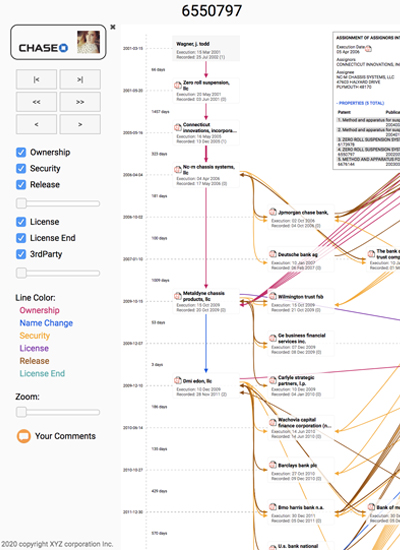Toggle the 3rdParty checkbox

pos(21,254)
